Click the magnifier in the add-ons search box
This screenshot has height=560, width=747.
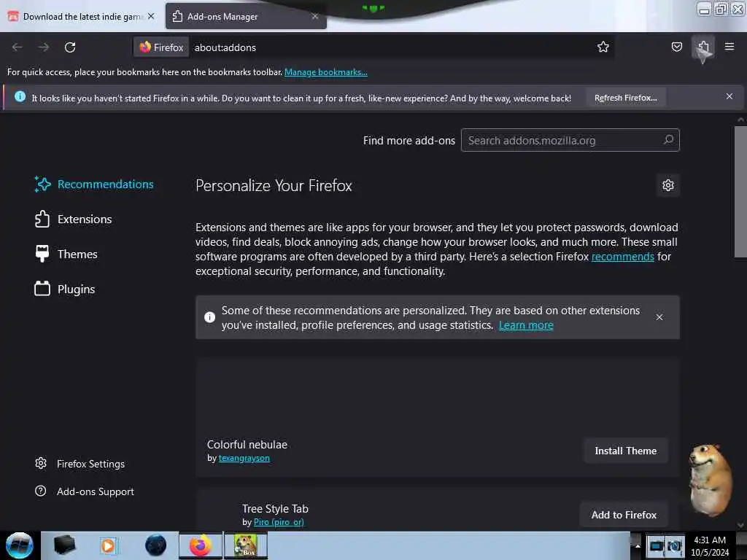pos(668,140)
